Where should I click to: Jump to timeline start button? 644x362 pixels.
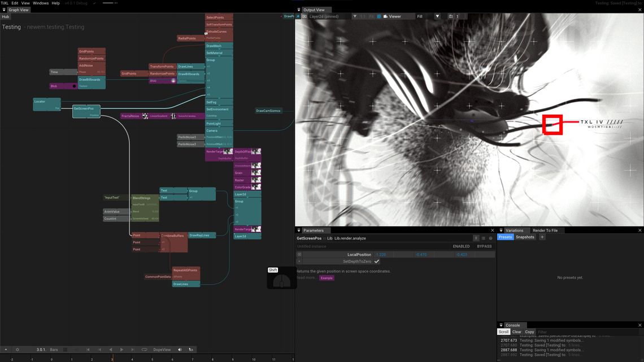click(x=88, y=350)
